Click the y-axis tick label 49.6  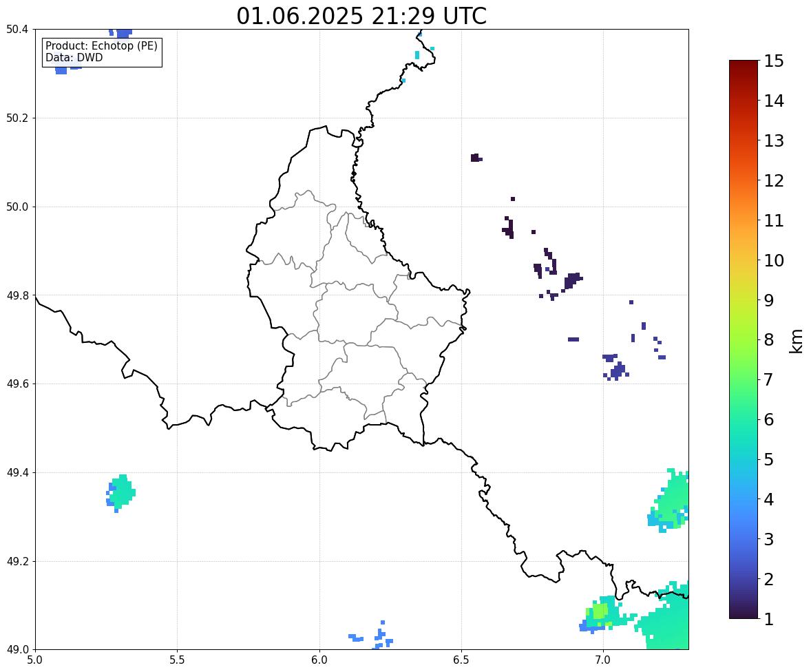tap(17, 384)
